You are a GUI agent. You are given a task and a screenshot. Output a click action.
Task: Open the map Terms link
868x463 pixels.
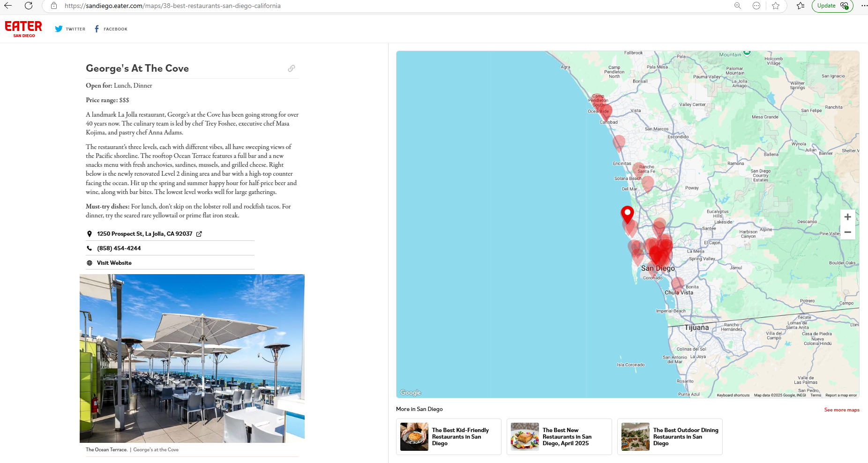click(816, 395)
